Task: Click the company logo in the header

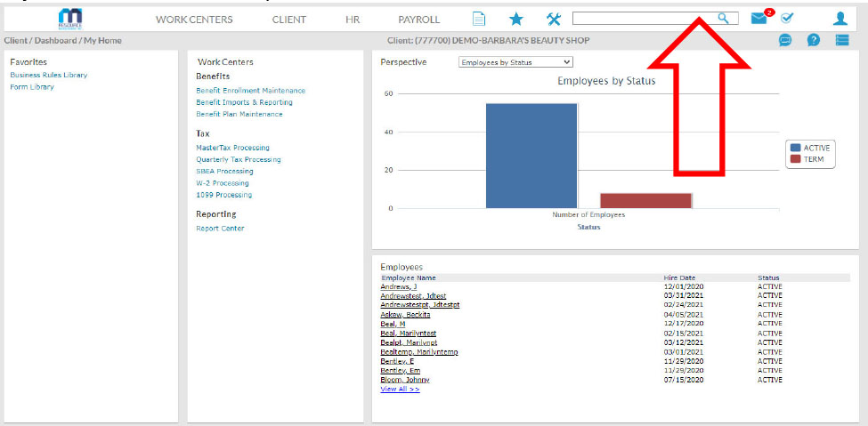Action: pyautogui.click(x=69, y=19)
